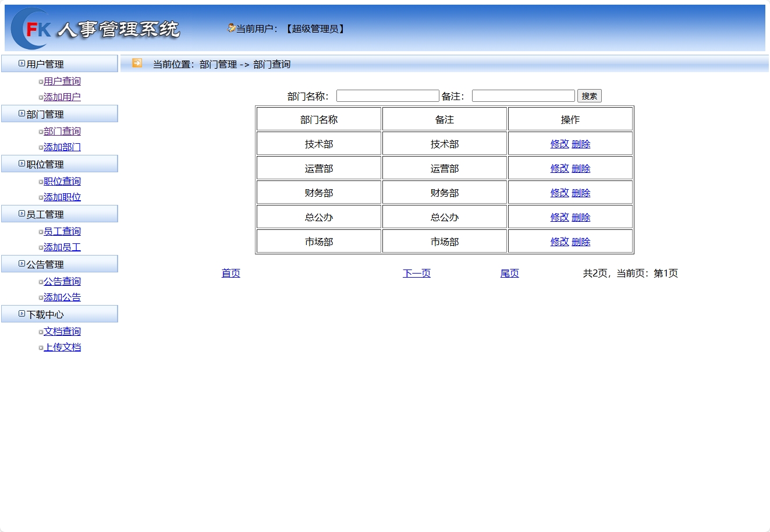
Task: Click the 部门名称 search input field
Action: tap(388, 95)
